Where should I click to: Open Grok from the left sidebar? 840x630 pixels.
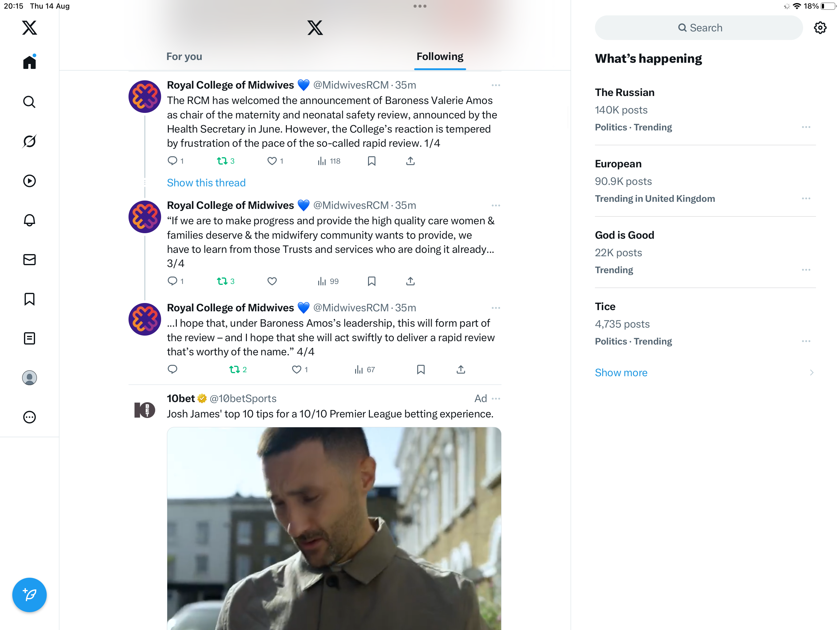(29, 142)
